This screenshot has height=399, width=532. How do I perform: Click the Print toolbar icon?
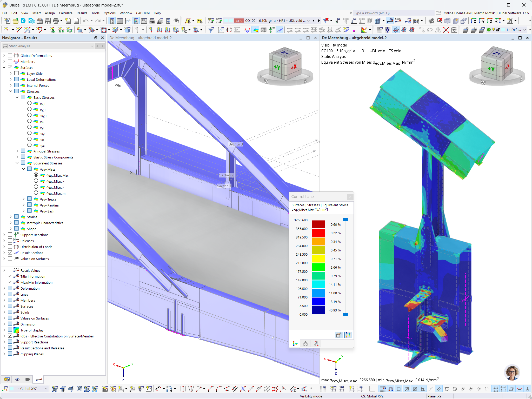tap(56, 21)
